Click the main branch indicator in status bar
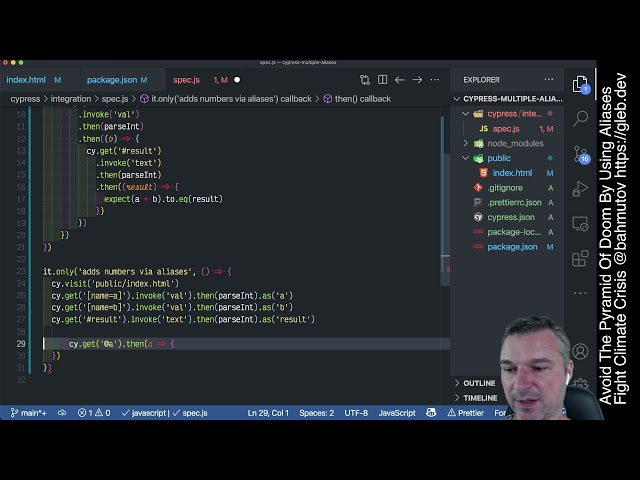The image size is (640, 480). click(28, 413)
